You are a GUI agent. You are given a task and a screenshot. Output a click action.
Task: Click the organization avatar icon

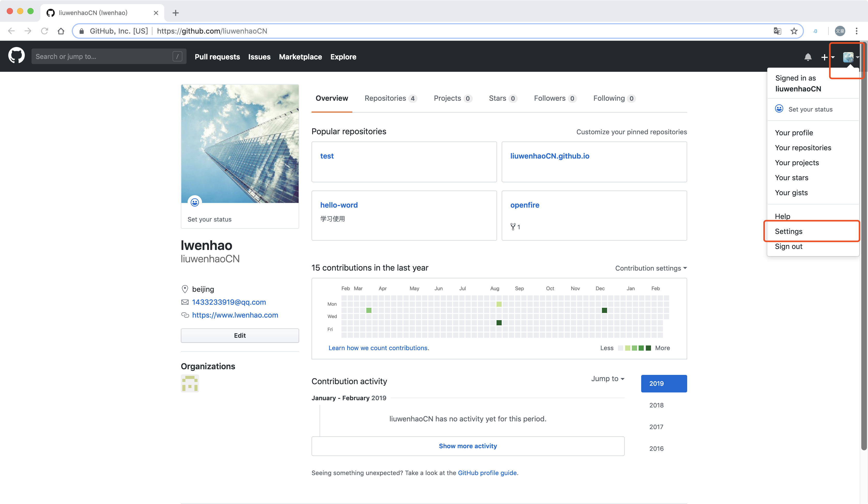190,383
